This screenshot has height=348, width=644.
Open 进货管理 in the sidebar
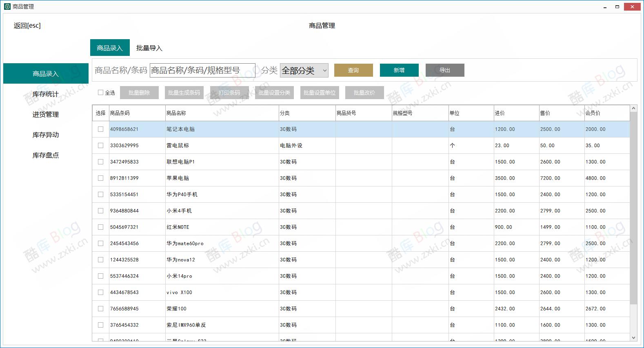46,114
